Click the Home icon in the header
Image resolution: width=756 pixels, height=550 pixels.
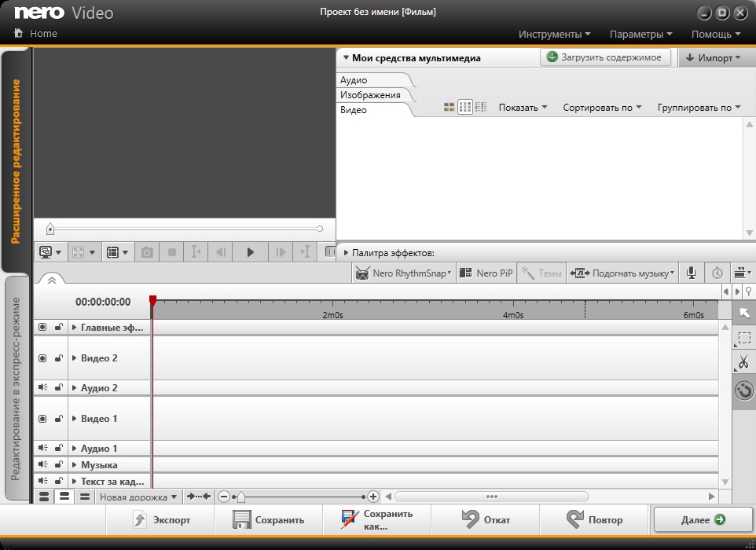18,33
